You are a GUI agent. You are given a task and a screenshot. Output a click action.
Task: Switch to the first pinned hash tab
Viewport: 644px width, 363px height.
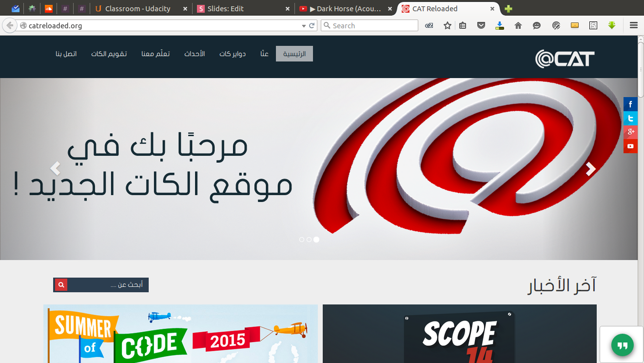[65, 9]
